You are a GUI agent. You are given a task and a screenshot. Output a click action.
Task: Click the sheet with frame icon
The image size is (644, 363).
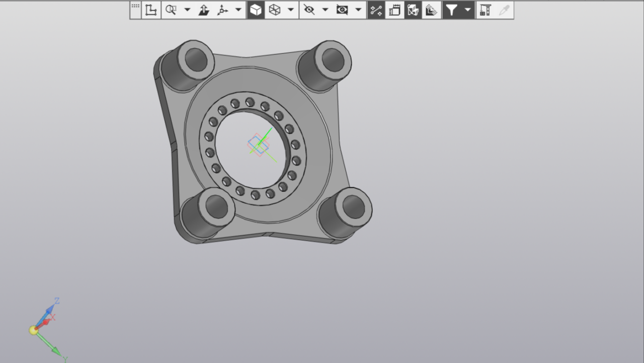pyautogui.click(x=395, y=10)
